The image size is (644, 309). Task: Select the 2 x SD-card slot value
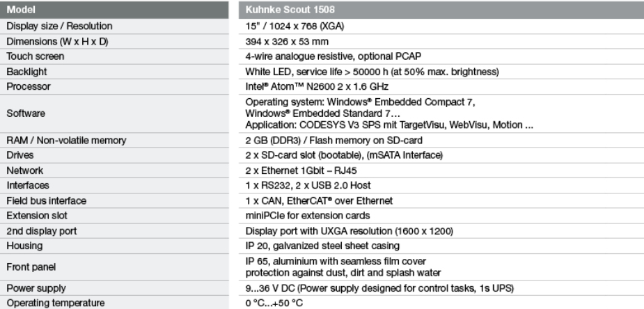point(344,155)
